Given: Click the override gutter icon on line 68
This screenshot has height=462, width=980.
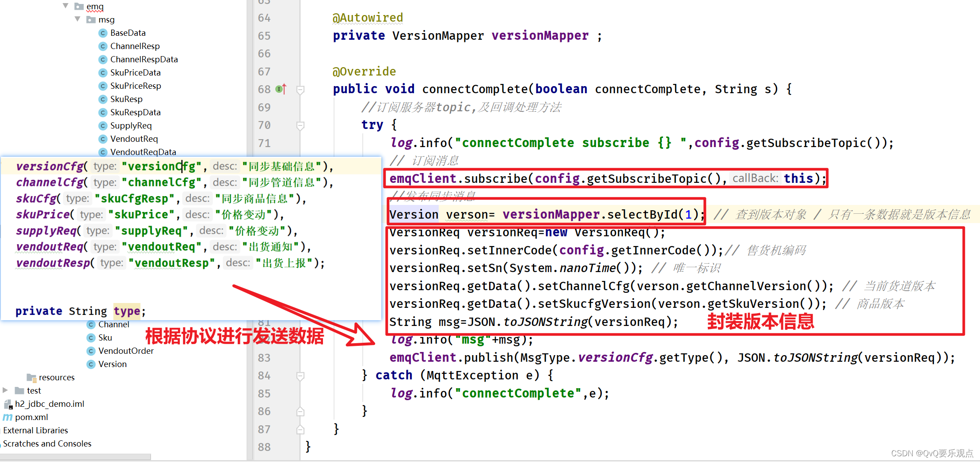Looking at the screenshot, I should (x=281, y=89).
